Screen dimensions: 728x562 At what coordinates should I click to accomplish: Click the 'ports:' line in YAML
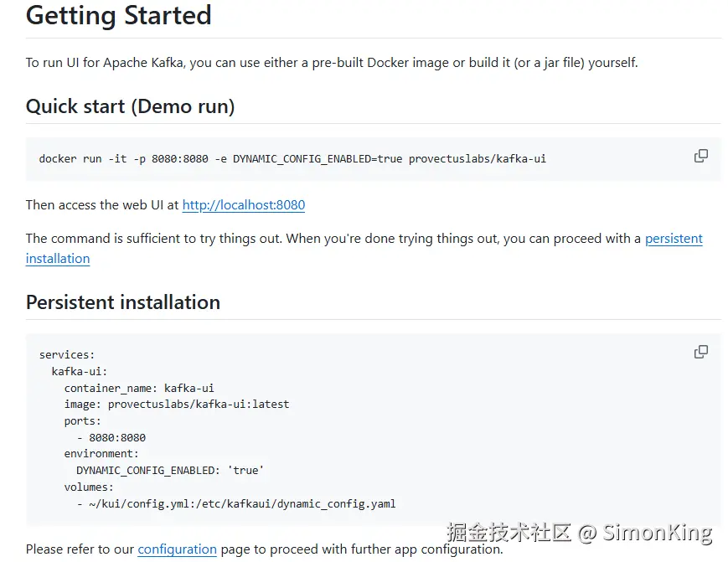[x=82, y=420]
